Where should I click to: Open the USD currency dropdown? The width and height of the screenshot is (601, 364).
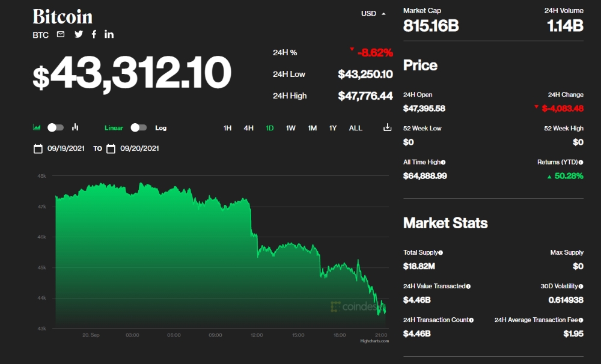(x=373, y=13)
